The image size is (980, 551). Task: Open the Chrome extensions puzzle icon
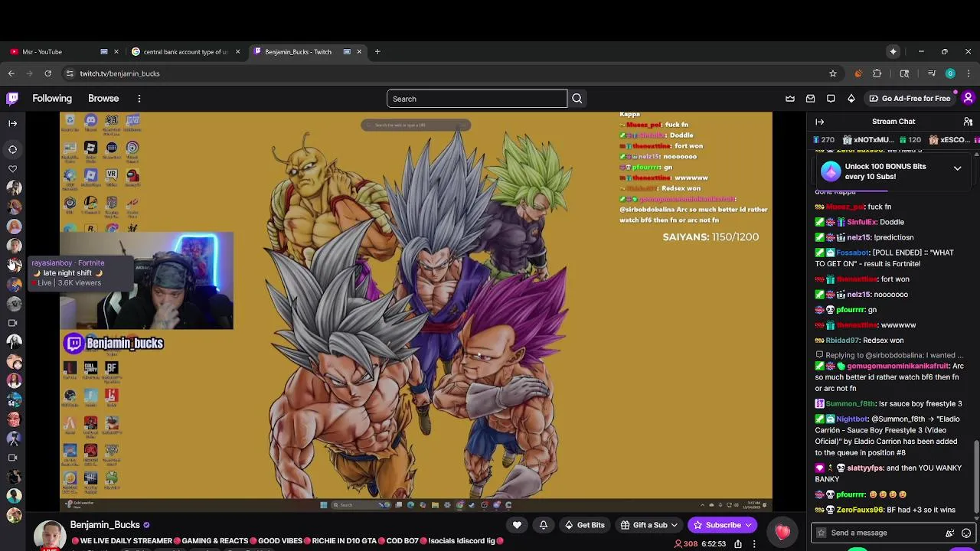[877, 73]
